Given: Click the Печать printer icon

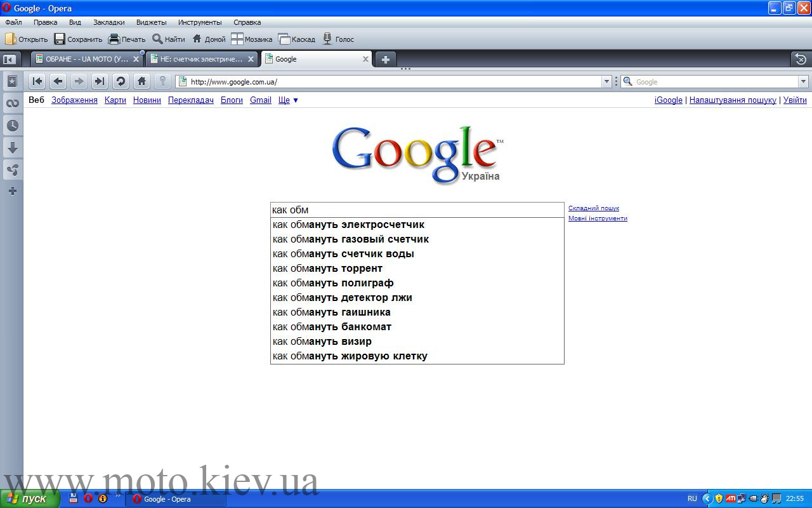Looking at the screenshot, I should coord(114,39).
